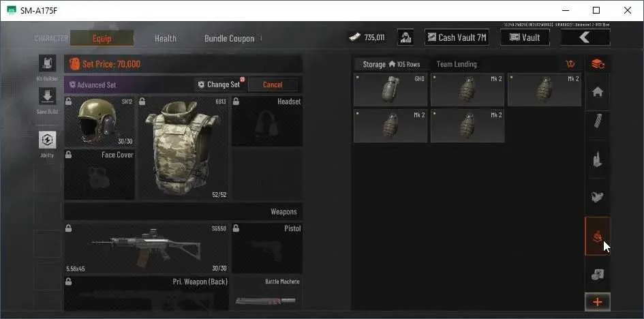Click the SM-A175F title bar app icon

pos(12,10)
